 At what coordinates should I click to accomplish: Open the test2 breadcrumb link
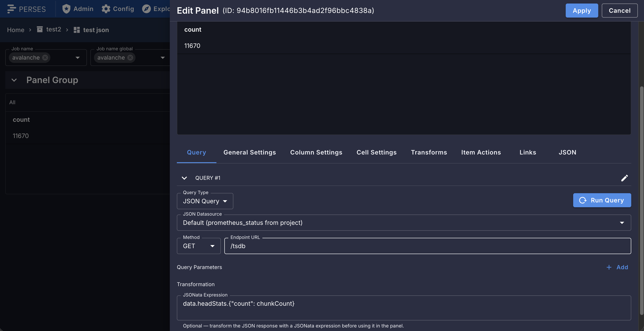tap(53, 29)
